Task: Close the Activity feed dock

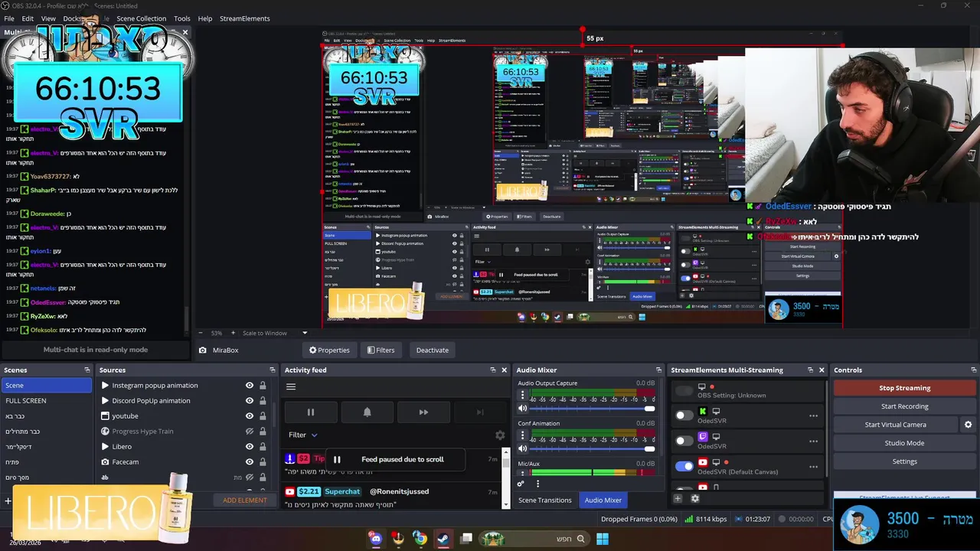Action: (x=504, y=370)
